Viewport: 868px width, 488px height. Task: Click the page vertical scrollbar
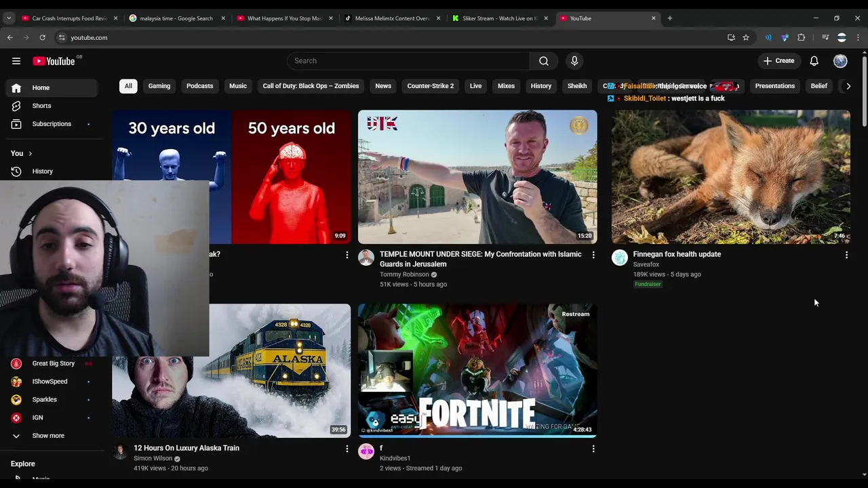pyautogui.click(x=864, y=91)
